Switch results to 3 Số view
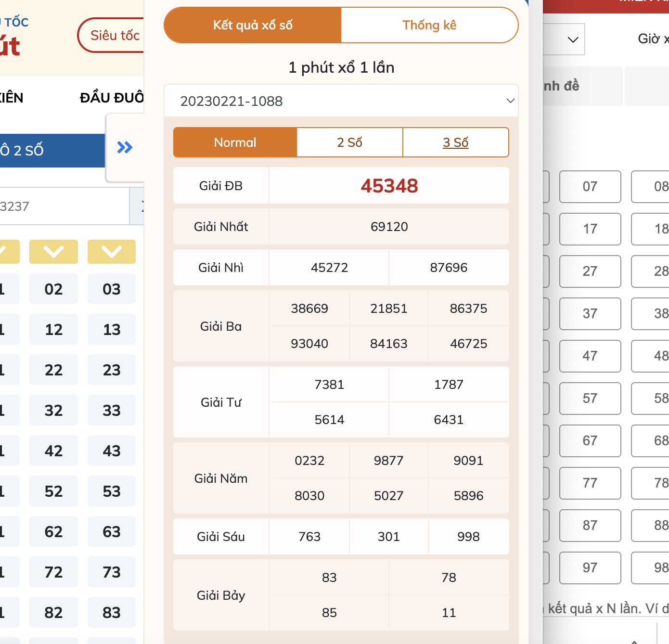The width and height of the screenshot is (669, 644). (455, 142)
